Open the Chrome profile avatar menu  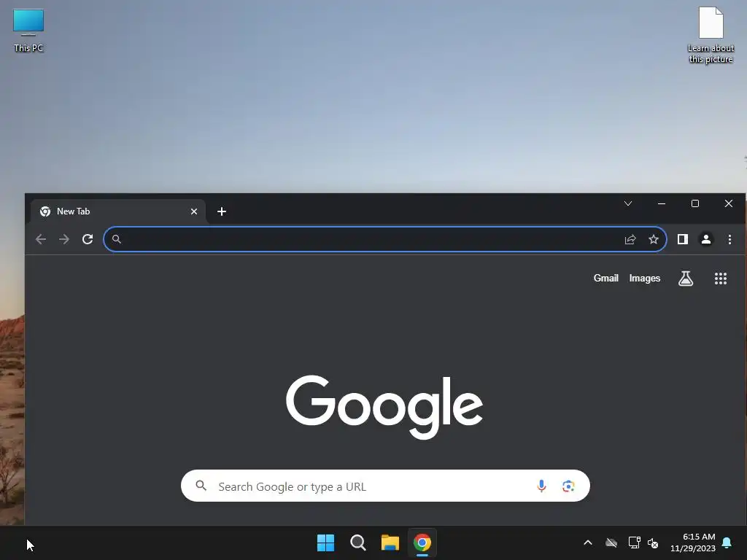pyautogui.click(x=706, y=239)
